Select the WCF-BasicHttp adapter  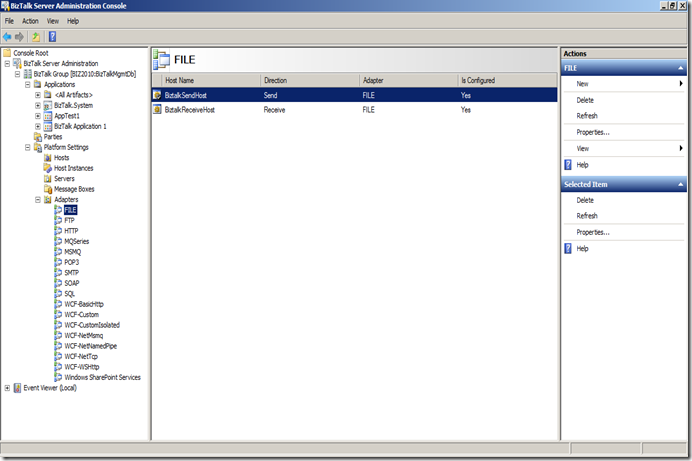pyautogui.click(x=84, y=304)
